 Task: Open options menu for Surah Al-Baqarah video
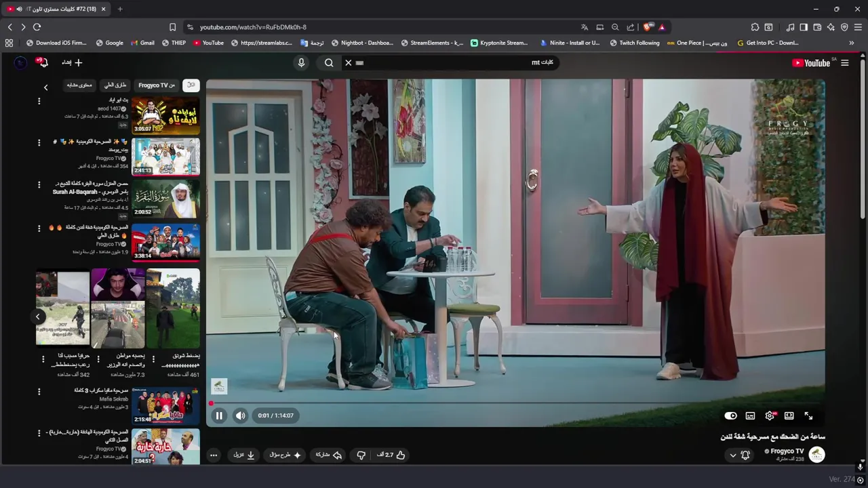click(39, 185)
